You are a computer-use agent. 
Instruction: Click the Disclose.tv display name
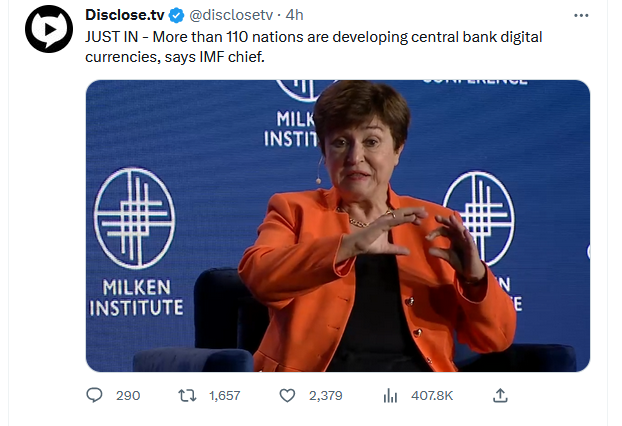125,16
